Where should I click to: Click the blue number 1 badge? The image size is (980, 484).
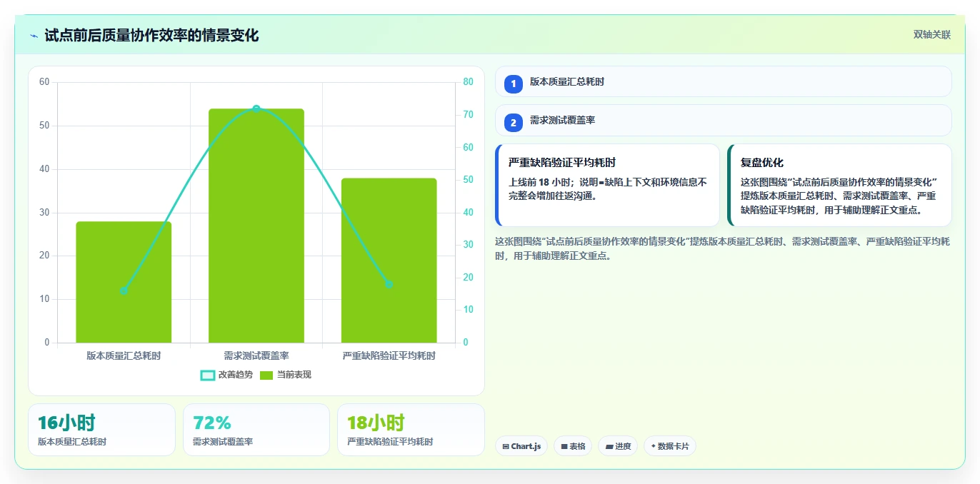[513, 84]
